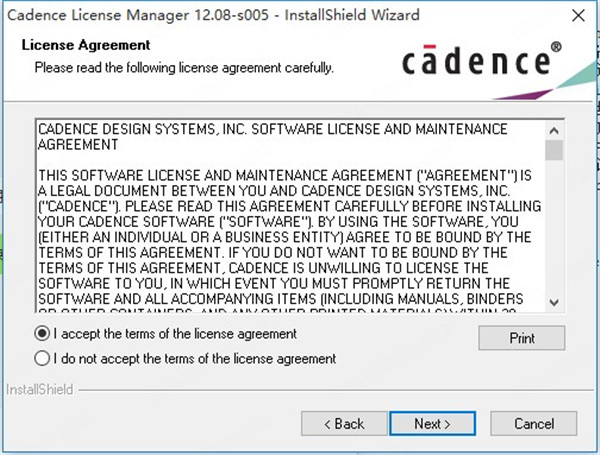The width and height of the screenshot is (600, 455).
Task: Click the license scrollbar thumb
Action: click(554, 150)
